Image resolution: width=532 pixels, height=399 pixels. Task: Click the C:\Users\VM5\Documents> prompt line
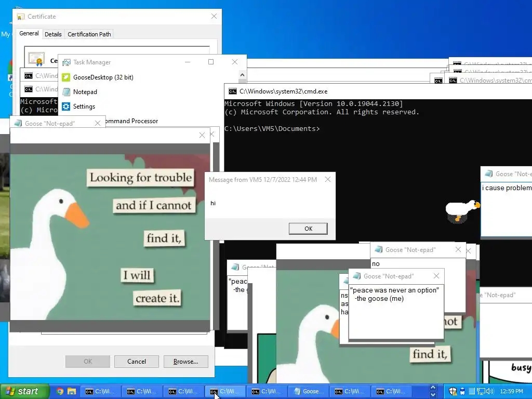click(272, 129)
